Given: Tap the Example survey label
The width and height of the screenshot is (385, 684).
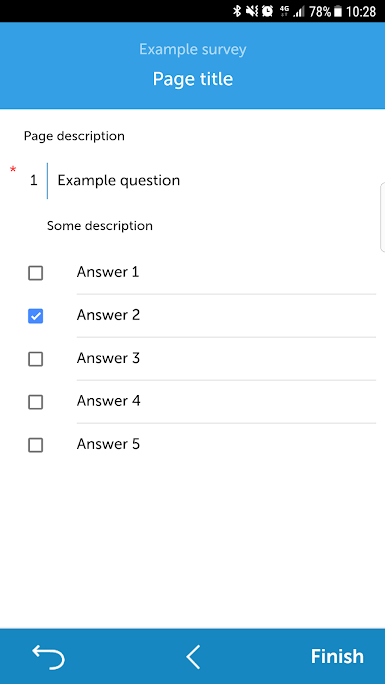Looking at the screenshot, I should point(193,49).
